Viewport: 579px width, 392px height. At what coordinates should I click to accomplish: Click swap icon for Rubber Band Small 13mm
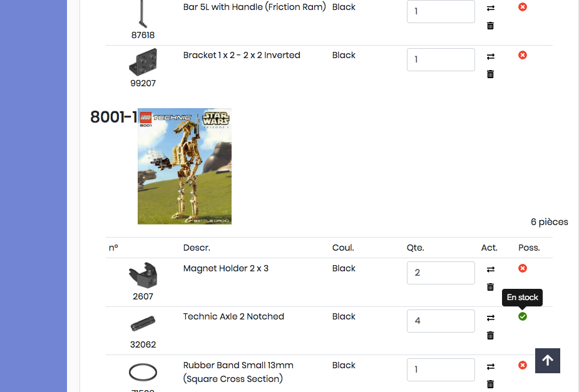point(490,366)
